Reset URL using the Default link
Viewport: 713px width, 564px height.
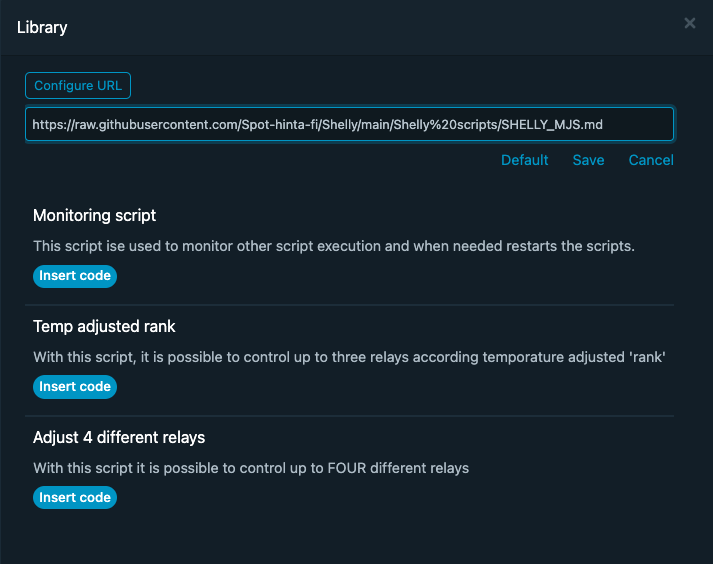(x=525, y=160)
